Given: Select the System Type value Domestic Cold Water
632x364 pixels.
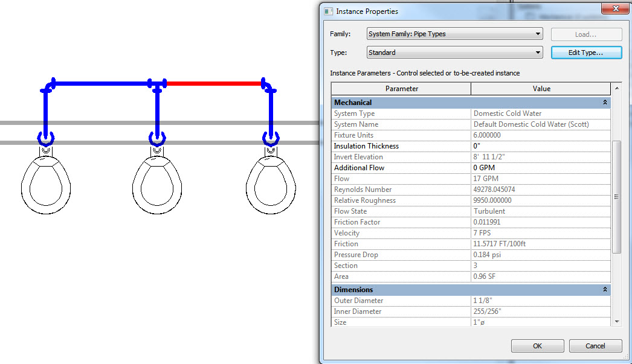Looking at the screenshot, I should [541, 113].
